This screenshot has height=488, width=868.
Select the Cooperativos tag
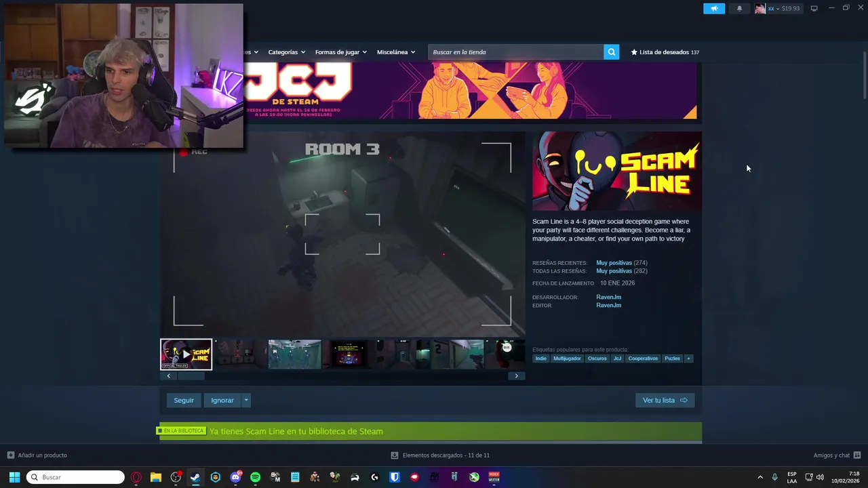point(643,359)
